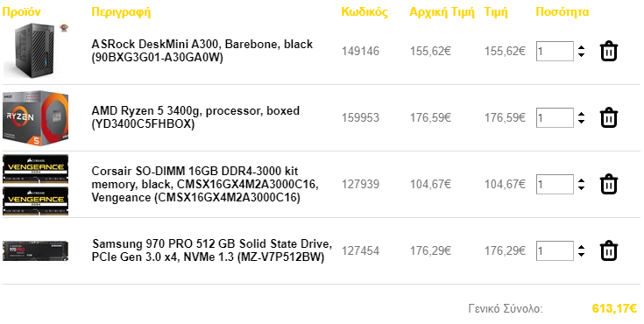The height and width of the screenshot is (324, 644).
Task: Select quantity input of AMD Ryzen 5 3400g
Action: pos(555,118)
